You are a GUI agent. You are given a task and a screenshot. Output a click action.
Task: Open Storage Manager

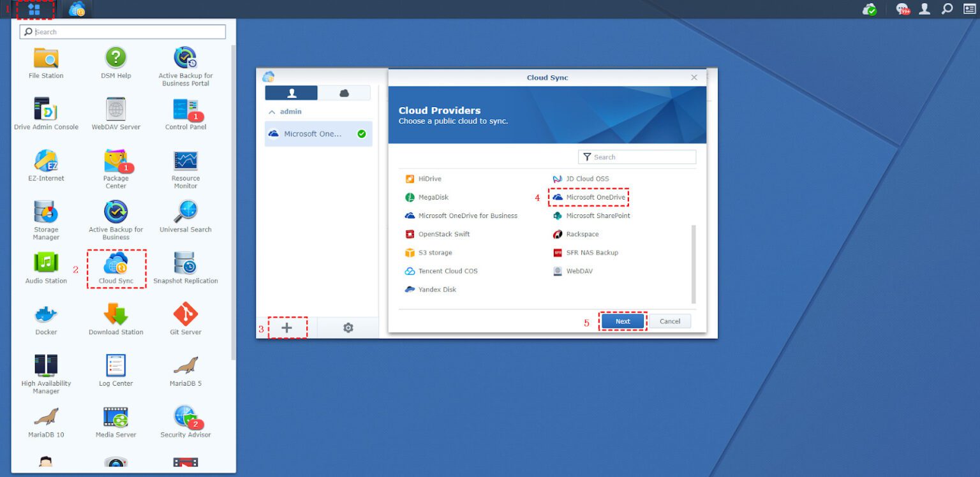coord(46,221)
